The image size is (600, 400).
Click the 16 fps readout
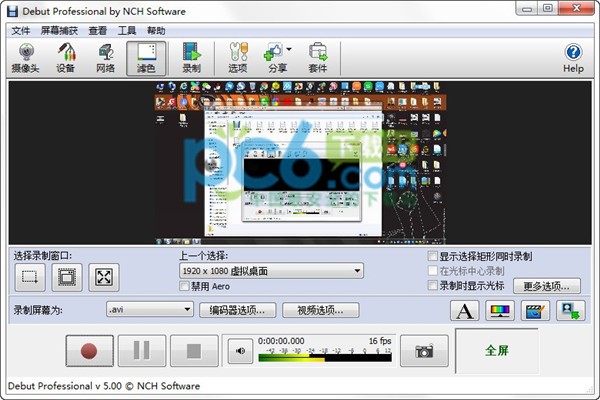click(x=380, y=341)
